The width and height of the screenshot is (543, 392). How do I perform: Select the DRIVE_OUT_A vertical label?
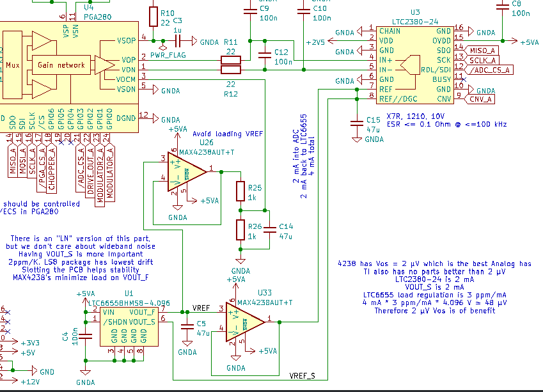pos(90,171)
